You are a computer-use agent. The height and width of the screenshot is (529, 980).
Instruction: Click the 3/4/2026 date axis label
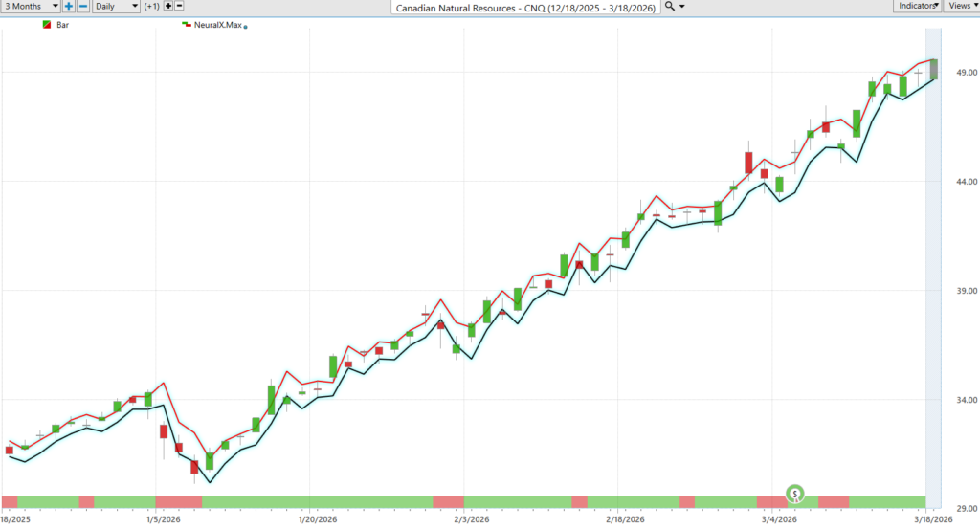(779, 519)
